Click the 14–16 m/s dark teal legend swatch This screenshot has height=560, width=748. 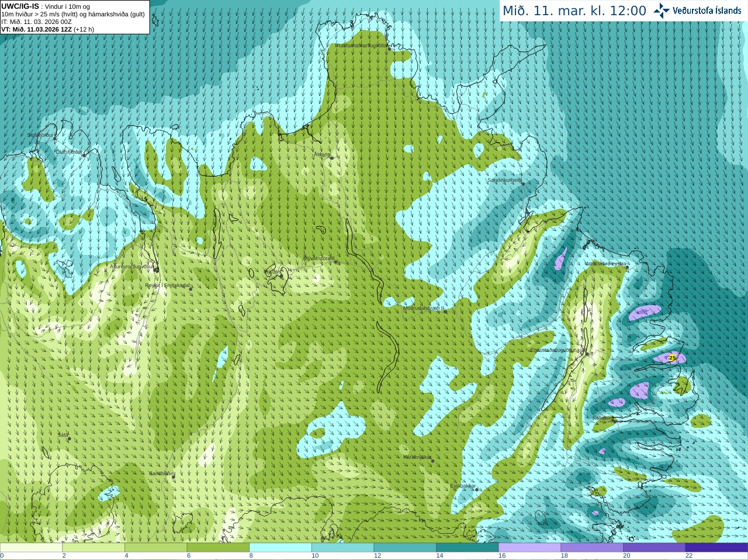(467, 548)
